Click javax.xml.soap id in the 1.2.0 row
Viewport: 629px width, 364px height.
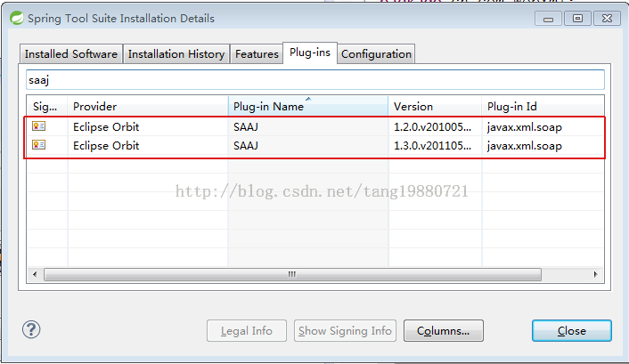pos(524,127)
